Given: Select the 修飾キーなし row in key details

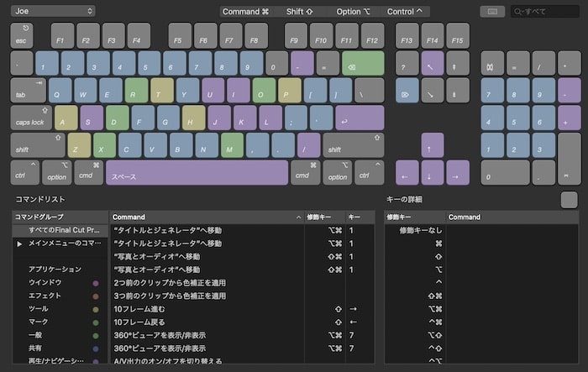Looking at the screenshot, I should [481, 230].
